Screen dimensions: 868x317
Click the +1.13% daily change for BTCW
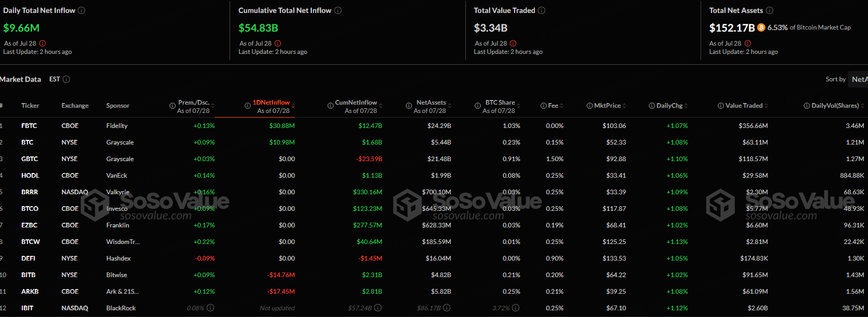677,242
